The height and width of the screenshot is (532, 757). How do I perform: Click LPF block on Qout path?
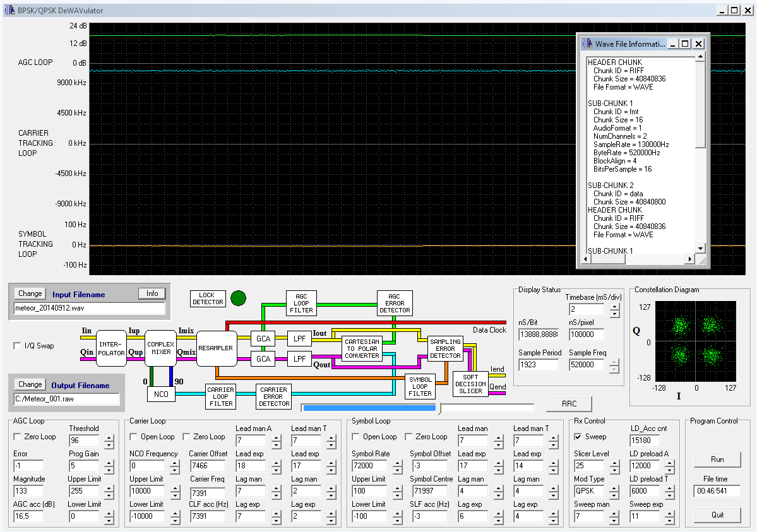tap(299, 358)
